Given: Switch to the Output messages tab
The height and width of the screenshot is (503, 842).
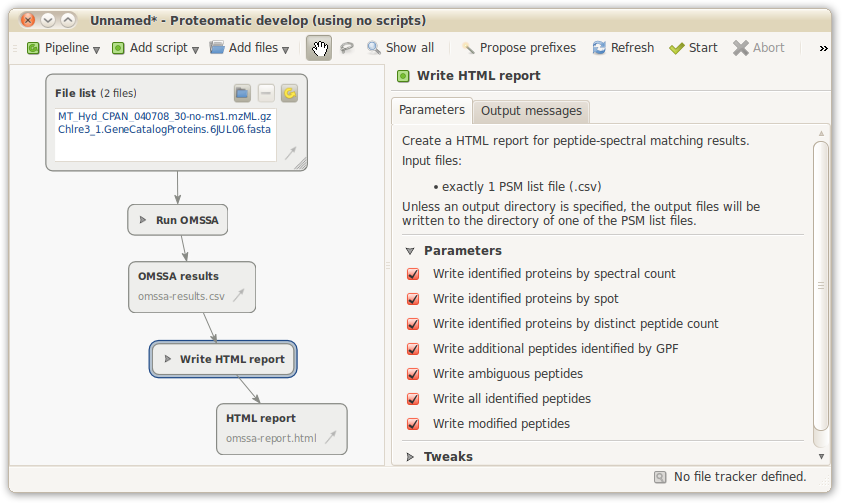Looking at the screenshot, I should [x=530, y=111].
